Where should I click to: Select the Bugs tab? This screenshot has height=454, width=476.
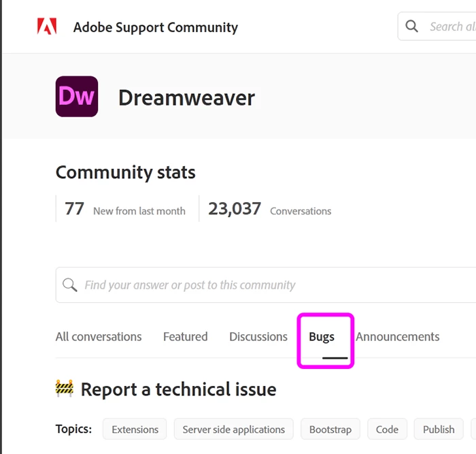tap(322, 337)
